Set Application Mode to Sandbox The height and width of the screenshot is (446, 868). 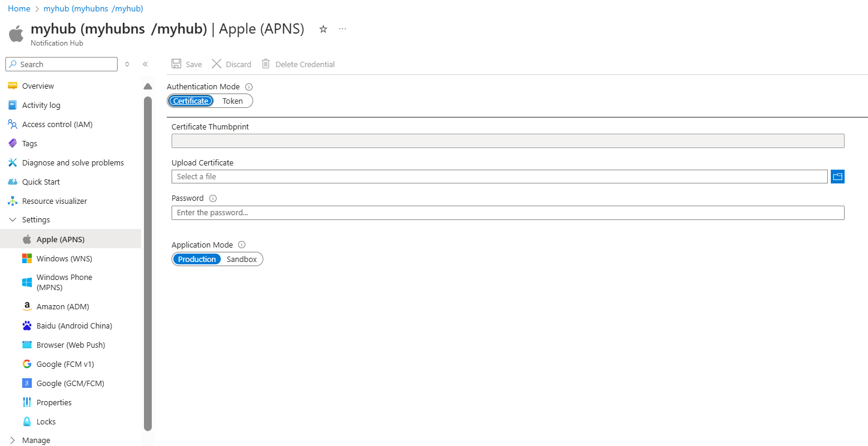[x=241, y=258]
